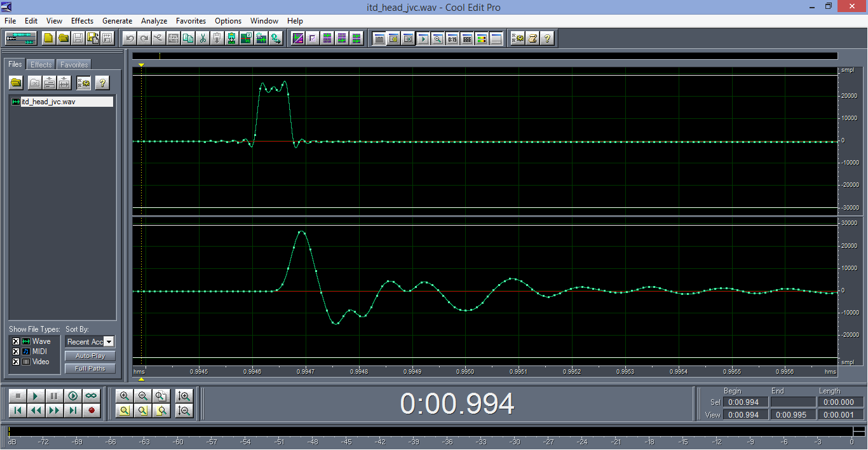The width and height of the screenshot is (868, 450).
Task: Open the Analyze menu
Action: click(154, 21)
